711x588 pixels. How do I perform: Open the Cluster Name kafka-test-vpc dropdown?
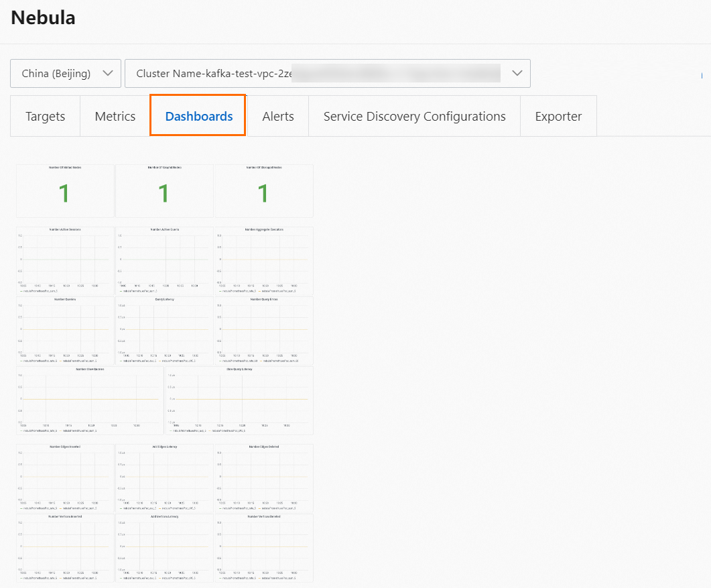[x=328, y=74]
